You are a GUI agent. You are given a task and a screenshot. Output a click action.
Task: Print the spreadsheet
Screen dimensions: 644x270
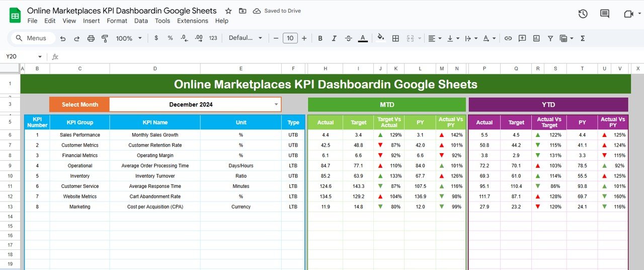tap(91, 38)
